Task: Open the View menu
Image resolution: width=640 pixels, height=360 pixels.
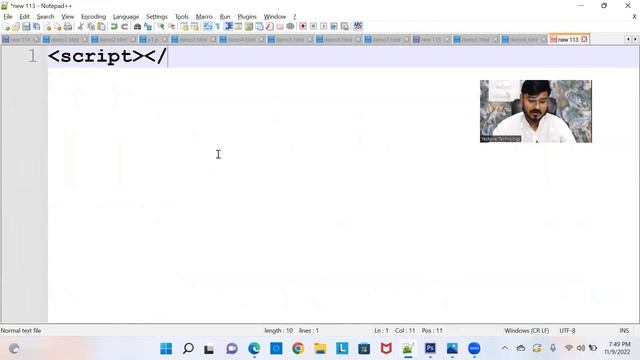Action: [68, 17]
